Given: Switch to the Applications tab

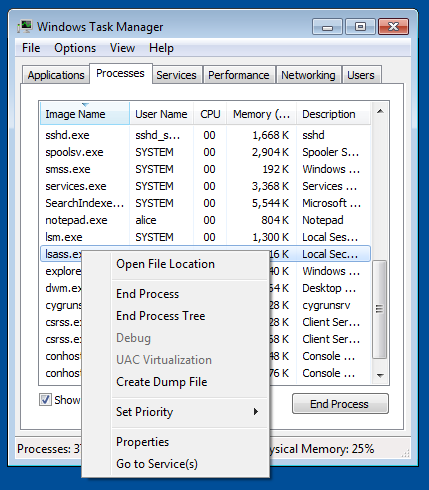Looking at the screenshot, I should point(56,75).
